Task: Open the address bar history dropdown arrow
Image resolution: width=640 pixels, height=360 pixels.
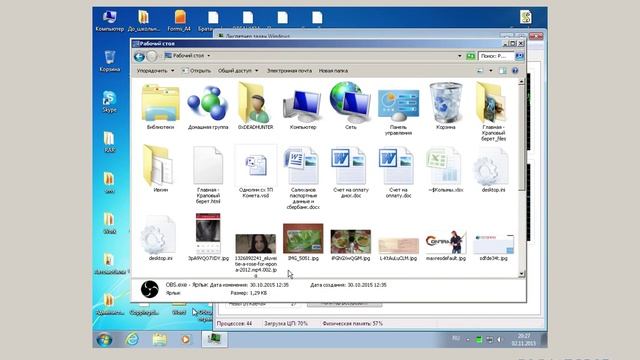Action: [x=460, y=56]
